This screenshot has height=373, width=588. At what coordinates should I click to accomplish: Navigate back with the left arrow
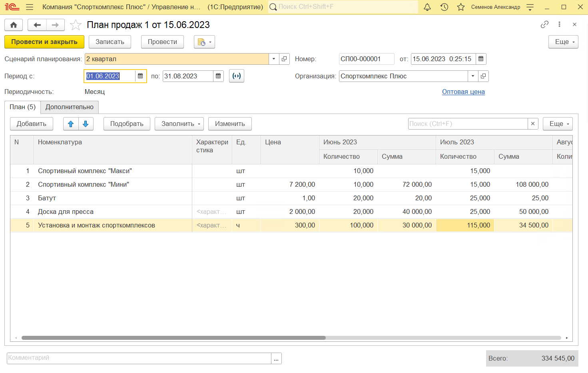37,25
